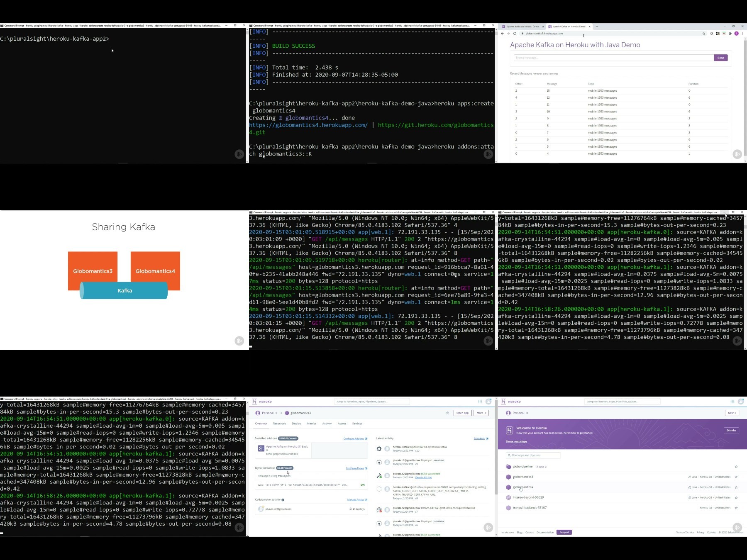Go back in the Chrome browser
747x560 pixels.
[x=502, y=34]
